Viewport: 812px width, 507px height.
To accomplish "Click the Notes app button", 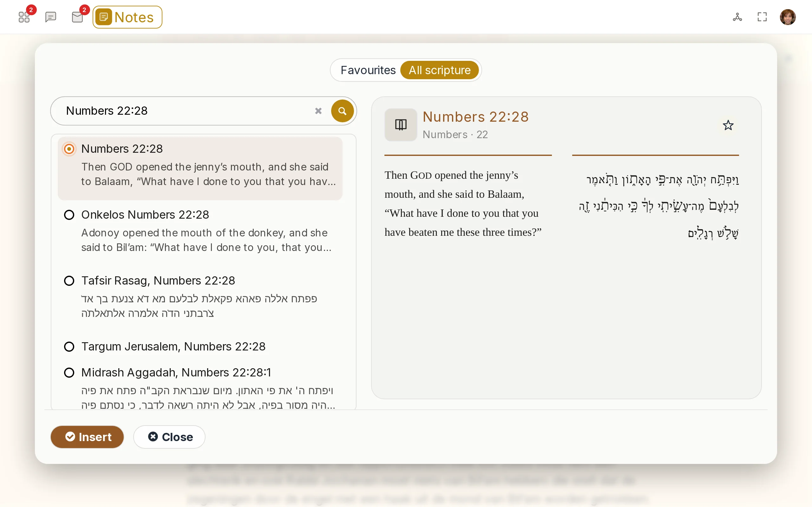I will [128, 17].
